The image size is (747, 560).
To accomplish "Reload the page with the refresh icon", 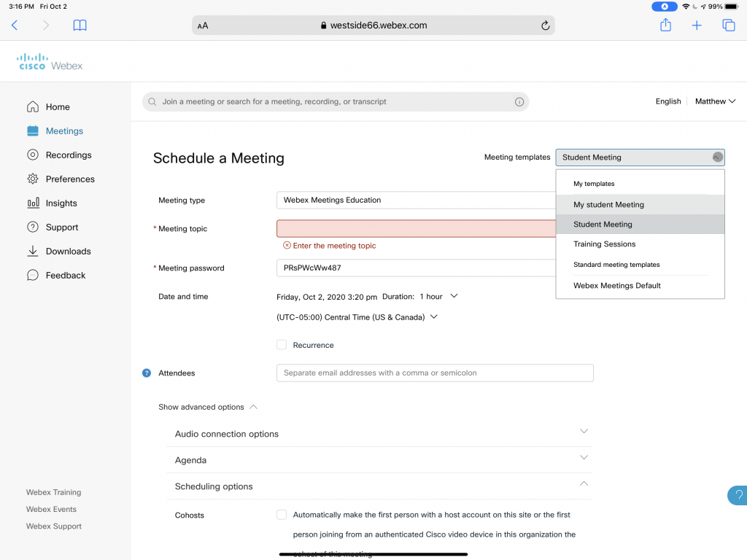I will [546, 26].
